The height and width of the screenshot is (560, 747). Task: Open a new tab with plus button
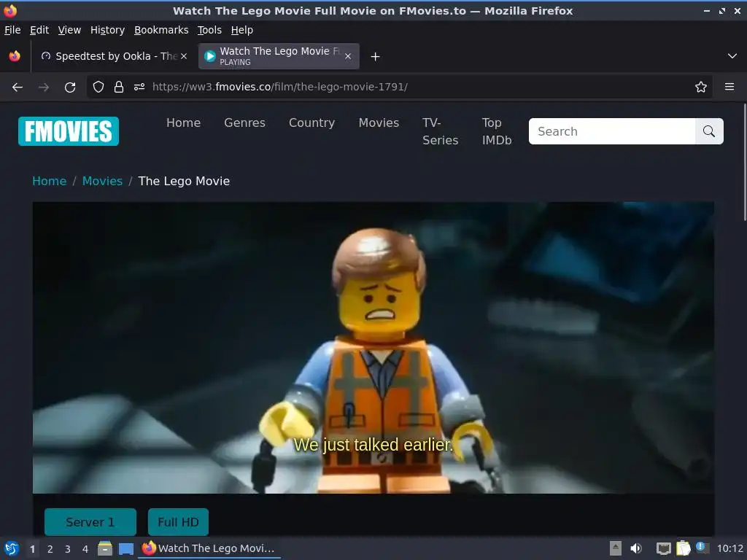point(376,57)
